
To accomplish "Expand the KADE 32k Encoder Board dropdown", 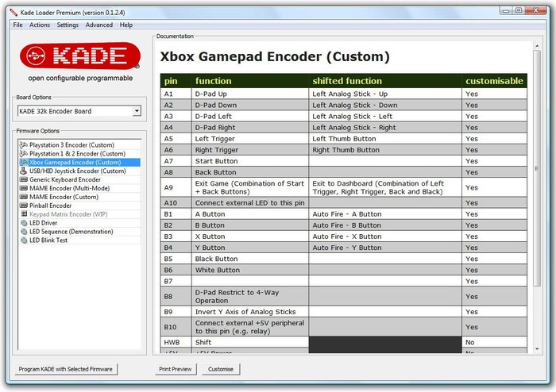I will coord(137,111).
